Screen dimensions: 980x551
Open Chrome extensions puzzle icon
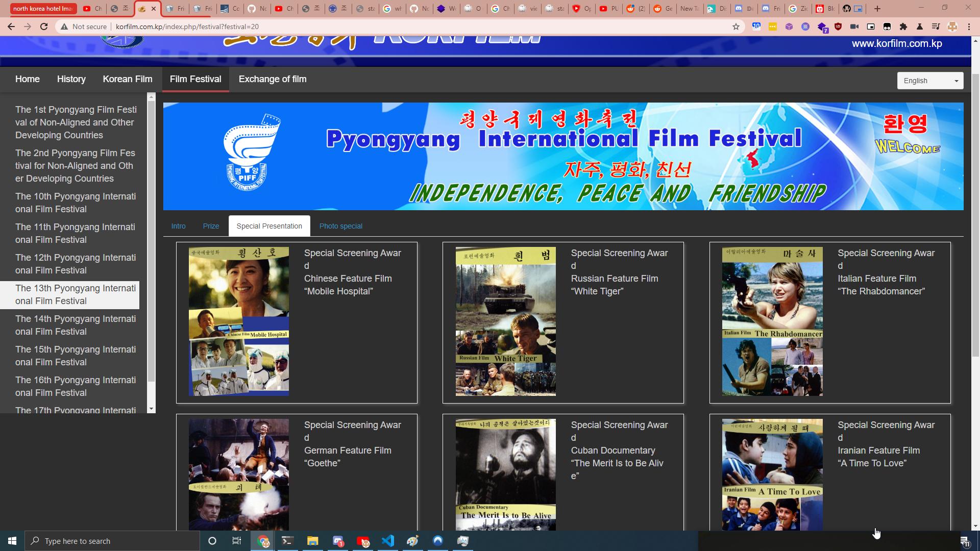[x=903, y=27]
